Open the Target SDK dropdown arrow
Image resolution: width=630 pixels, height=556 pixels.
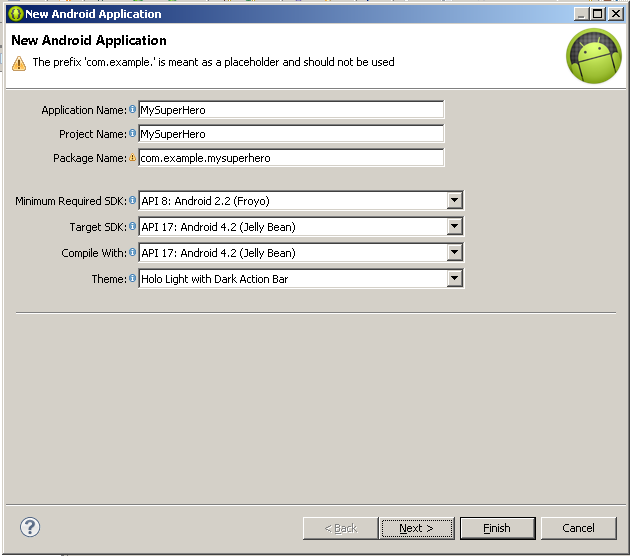pos(454,227)
